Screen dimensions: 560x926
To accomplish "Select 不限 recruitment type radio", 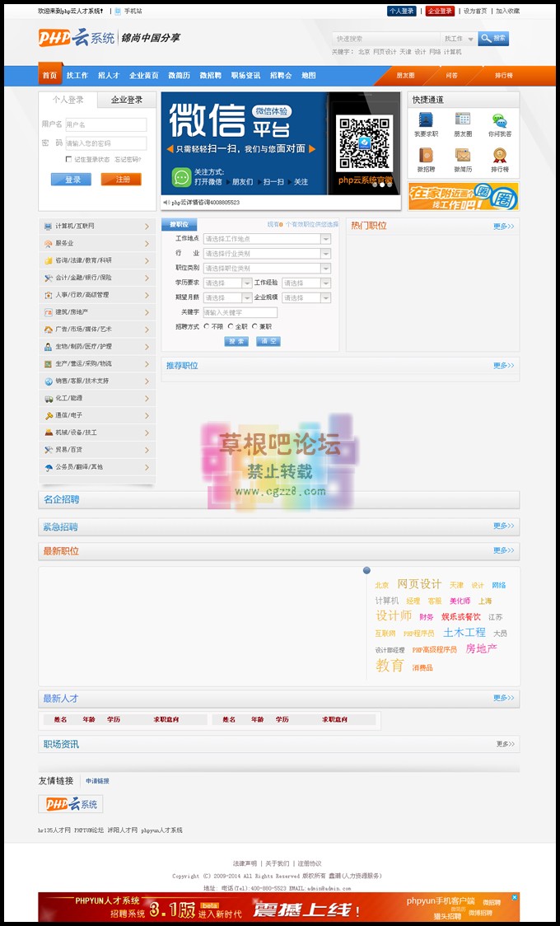I will (x=207, y=326).
